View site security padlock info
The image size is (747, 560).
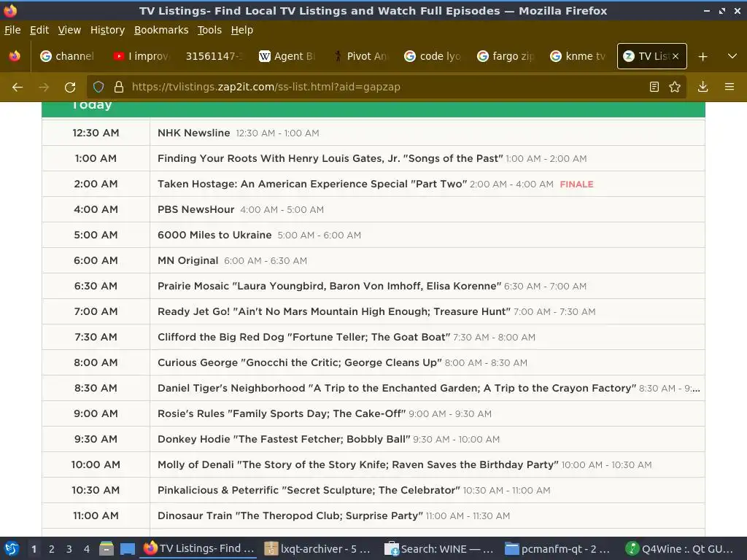(x=119, y=87)
